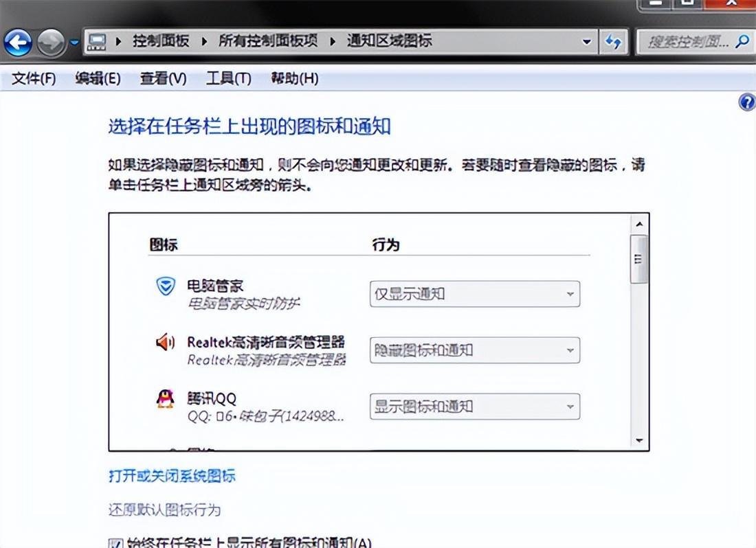
Task: Open behavior dropdown for Realtek高清晰音频管理器
Action: click(x=474, y=350)
